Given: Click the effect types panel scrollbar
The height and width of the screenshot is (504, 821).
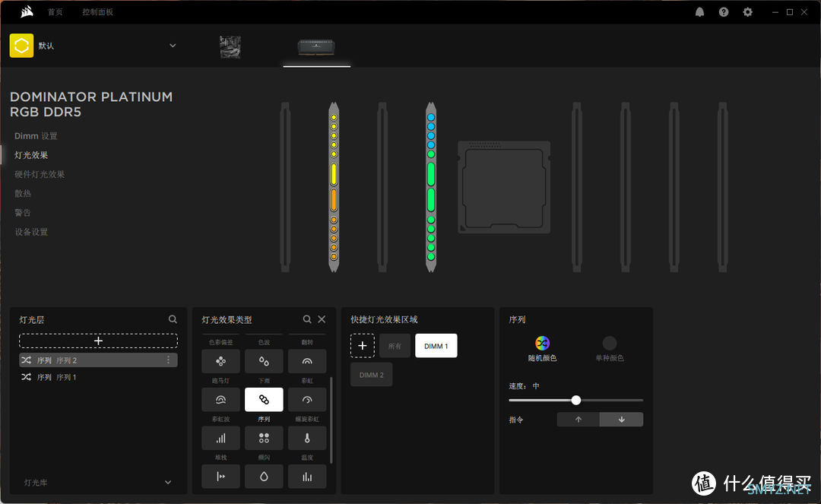Looking at the screenshot, I should [x=331, y=420].
